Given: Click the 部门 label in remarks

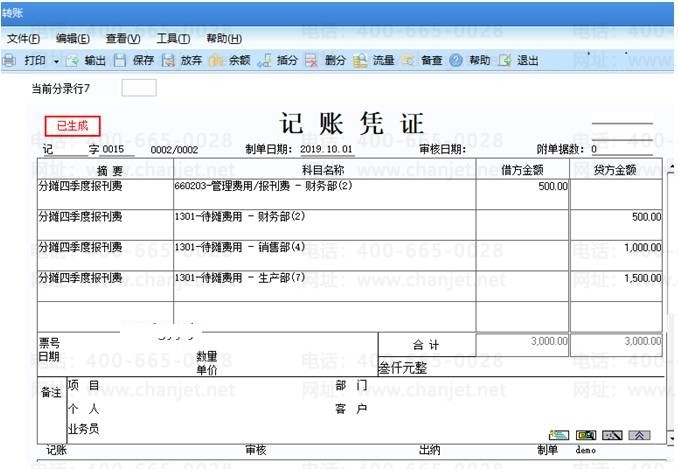Looking at the screenshot, I should click(351, 385).
